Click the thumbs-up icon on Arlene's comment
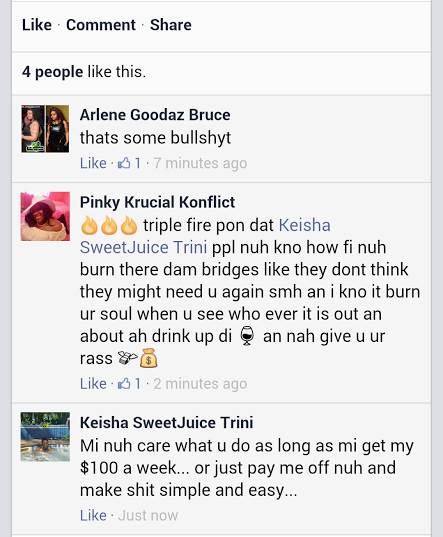The image size is (443, 537). click(124, 163)
